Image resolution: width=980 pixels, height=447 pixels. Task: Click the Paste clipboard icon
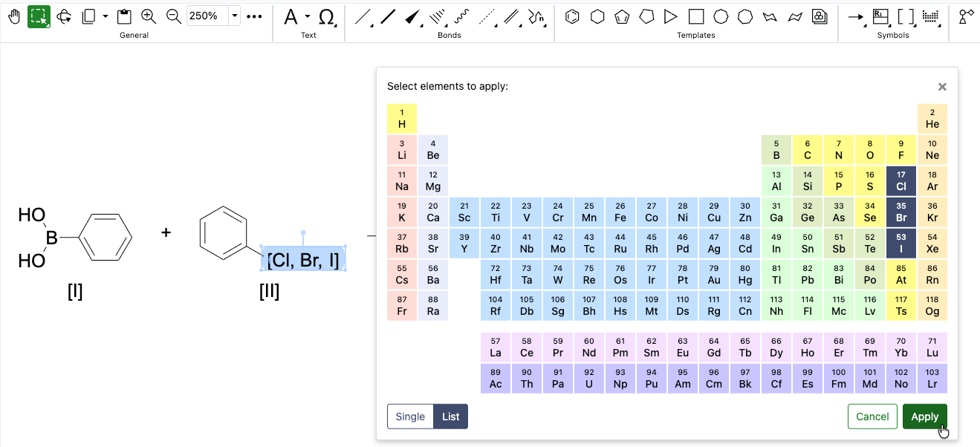tap(124, 16)
